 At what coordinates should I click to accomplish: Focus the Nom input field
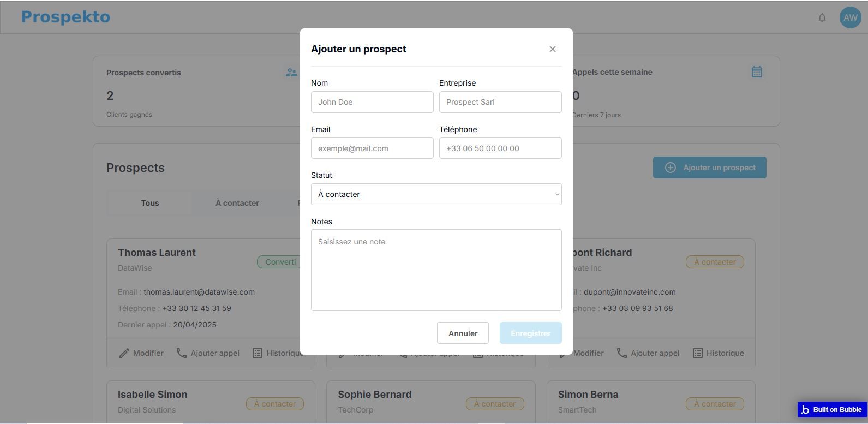pyautogui.click(x=372, y=102)
